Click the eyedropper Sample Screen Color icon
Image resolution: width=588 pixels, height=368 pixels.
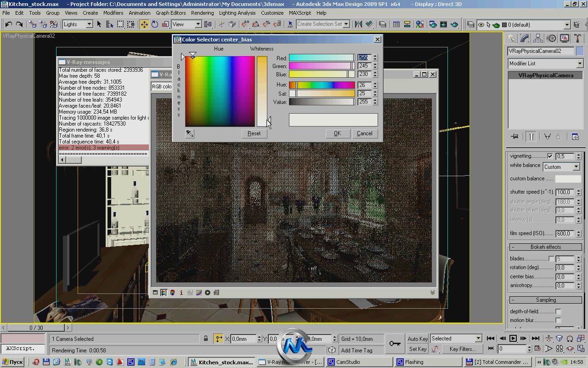pyautogui.click(x=189, y=133)
